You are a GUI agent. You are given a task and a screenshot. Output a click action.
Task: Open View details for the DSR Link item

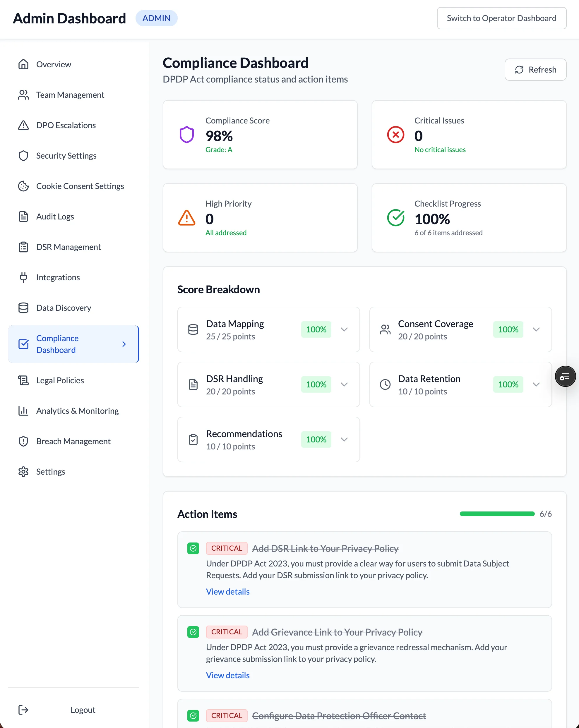227,592
